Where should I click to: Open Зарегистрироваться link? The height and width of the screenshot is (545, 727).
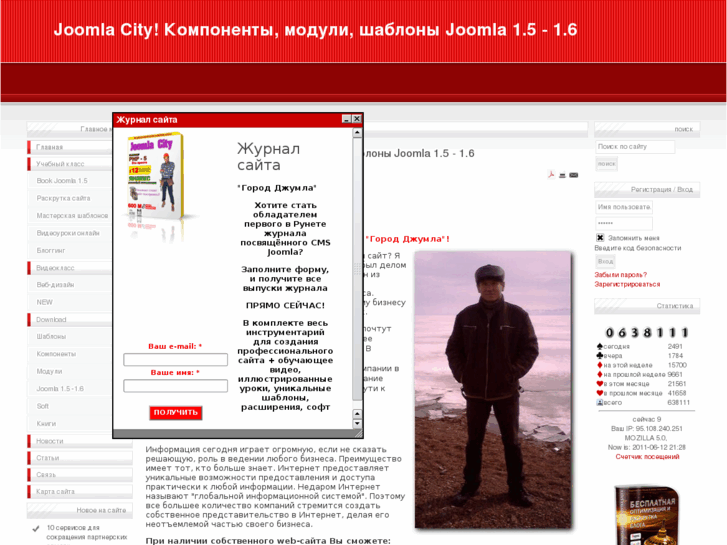627,284
